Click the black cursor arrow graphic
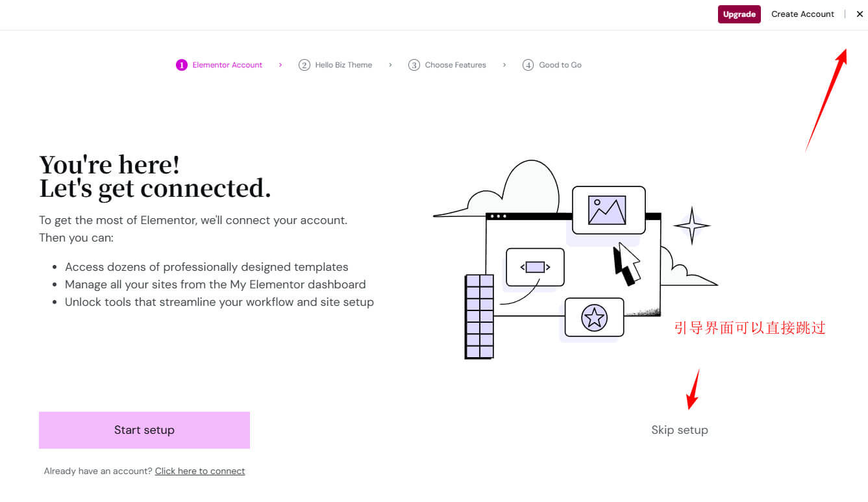Viewport: 868px width, 502px height. [x=626, y=263]
